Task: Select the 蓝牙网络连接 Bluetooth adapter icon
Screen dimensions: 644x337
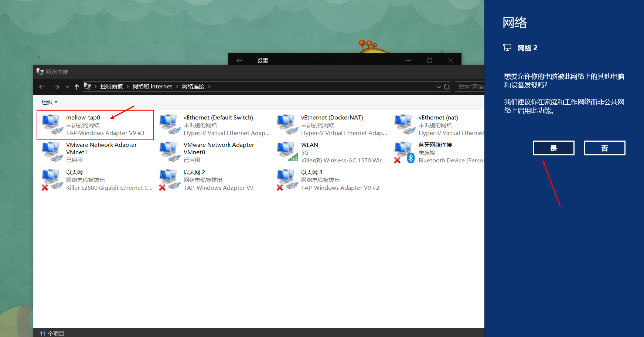Action: coord(404,152)
